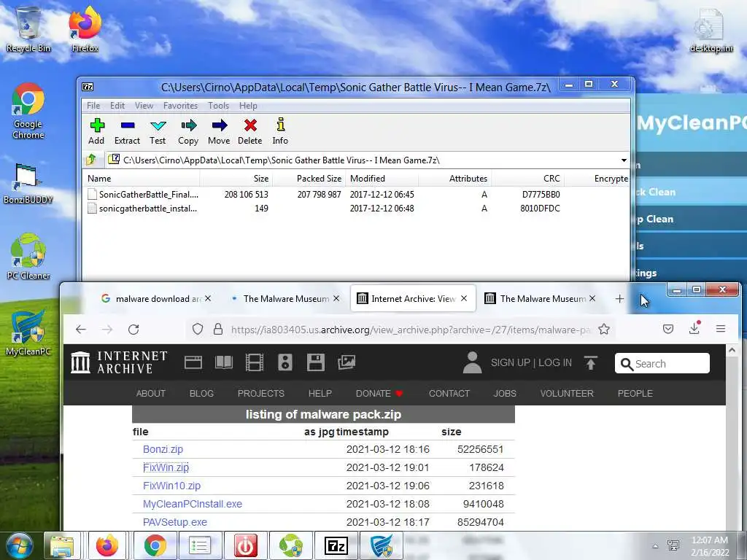The width and height of the screenshot is (747, 560).
Task: Bookmark this page with the star icon
Action: pos(604,329)
